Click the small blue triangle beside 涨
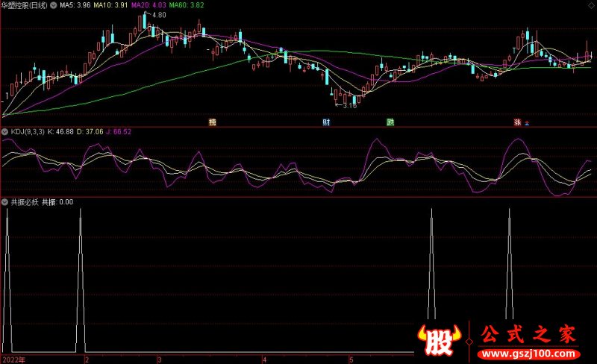Viewport: 597px width, 364px height. [x=527, y=123]
